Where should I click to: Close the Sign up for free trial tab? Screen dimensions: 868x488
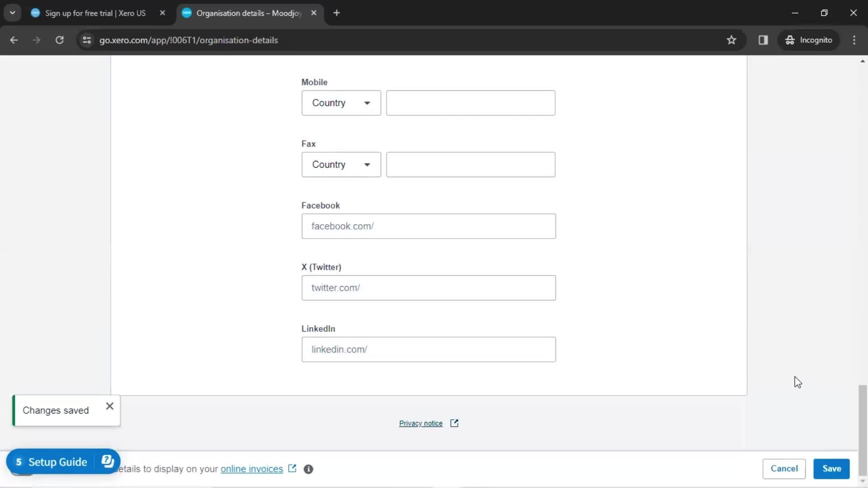162,13
